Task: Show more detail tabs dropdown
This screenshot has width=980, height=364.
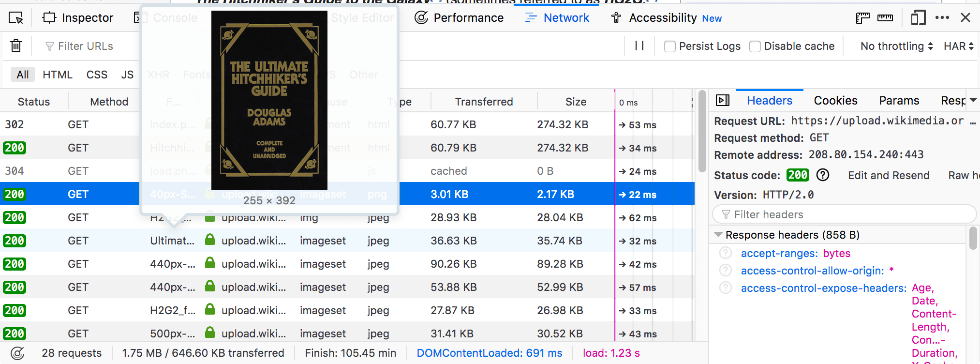Action: [973, 100]
